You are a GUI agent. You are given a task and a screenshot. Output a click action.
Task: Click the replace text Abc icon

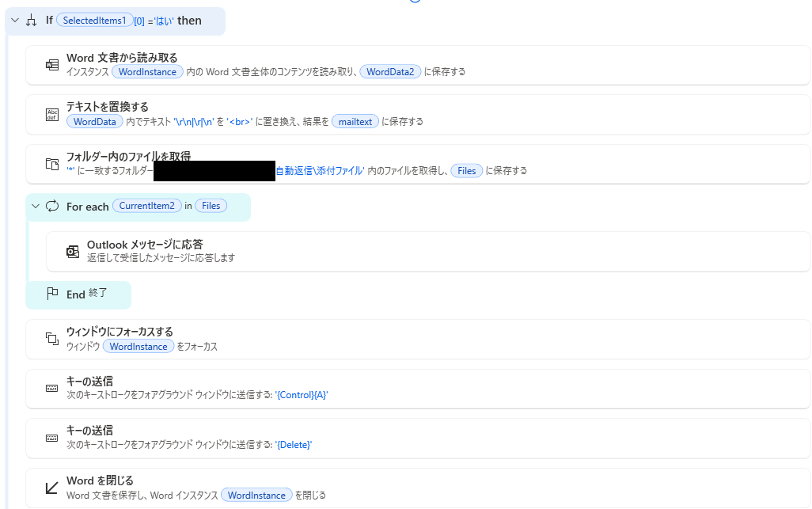point(51,115)
